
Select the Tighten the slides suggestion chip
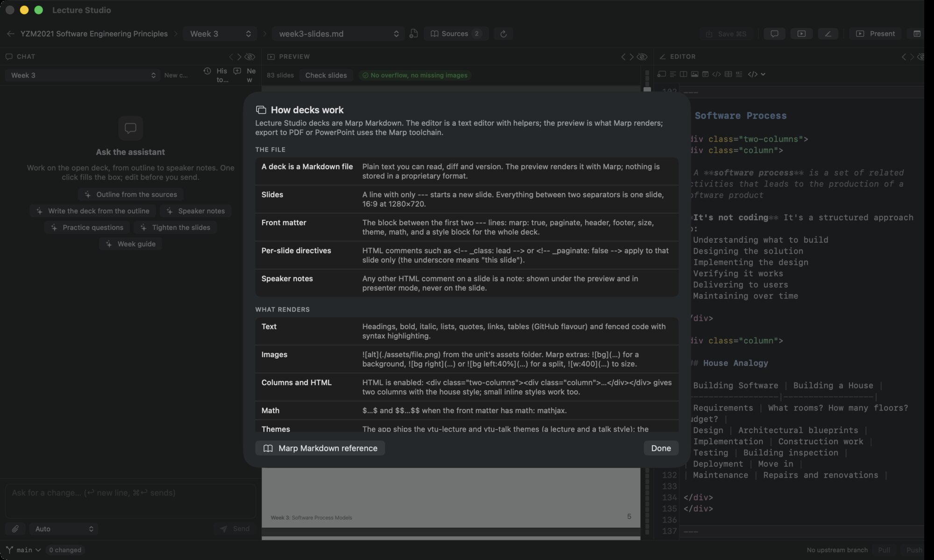click(x=175, y=228)
